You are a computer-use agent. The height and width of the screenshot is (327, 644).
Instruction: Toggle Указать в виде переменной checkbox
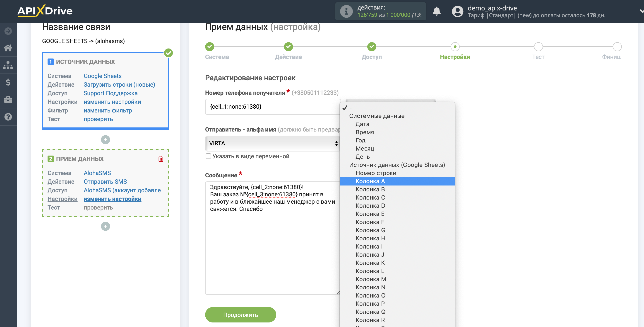(x=208, y=156)
